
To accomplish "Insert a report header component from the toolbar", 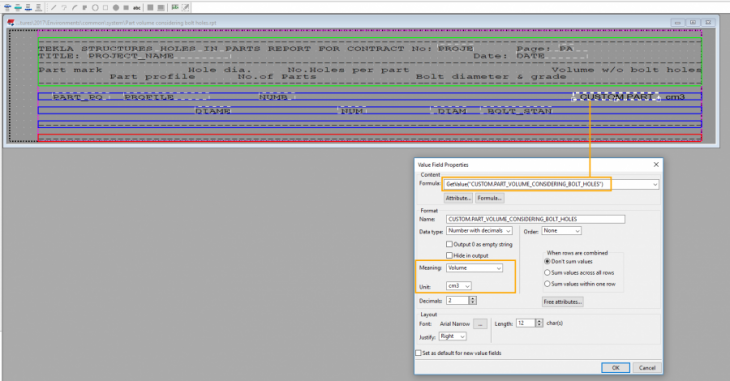I will pos(7,7).
